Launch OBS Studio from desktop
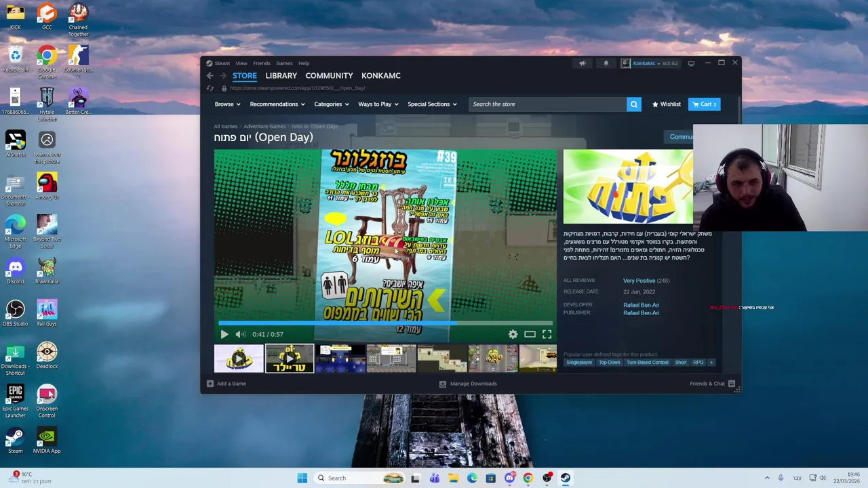Screen dimensions: 868x488 coord(15,312)
